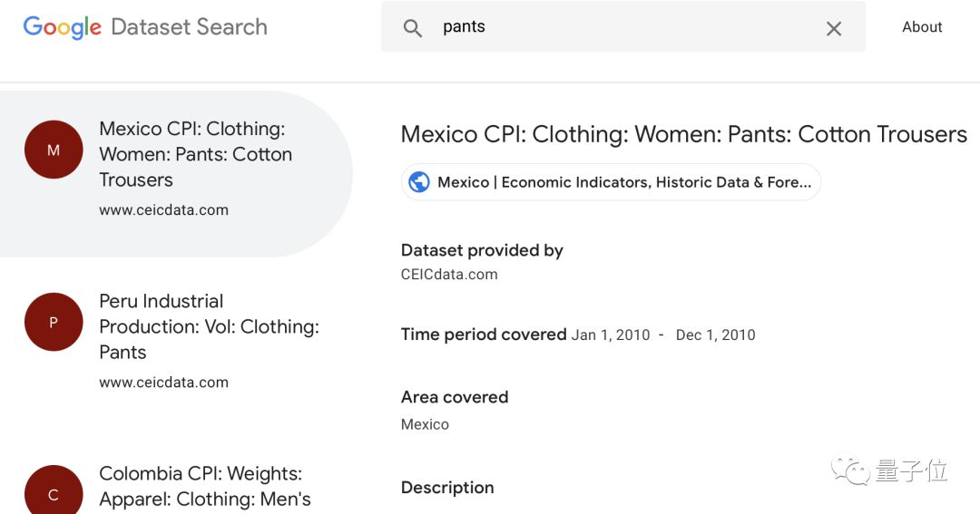Click the Area covered heading
This screenshot has width=980, height=514.
455,397
